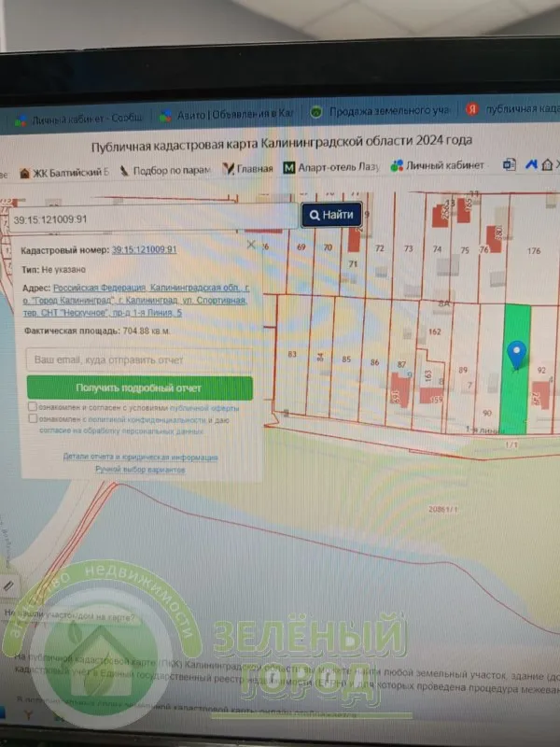Select the green highlighted parcel
Screen dimensions: 560x747
515,369
